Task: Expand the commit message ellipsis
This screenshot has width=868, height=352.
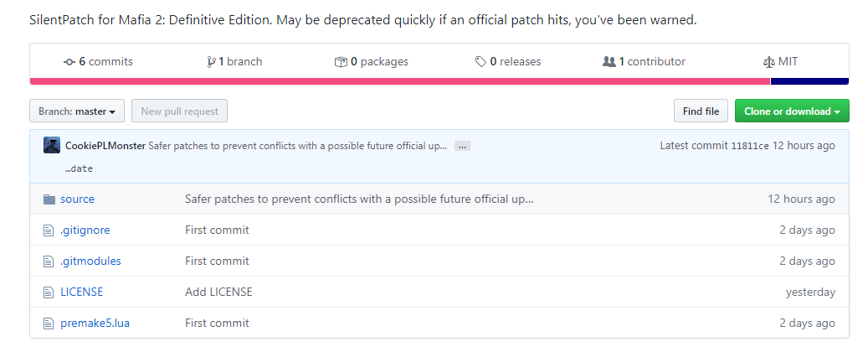Action: (462, 146)
